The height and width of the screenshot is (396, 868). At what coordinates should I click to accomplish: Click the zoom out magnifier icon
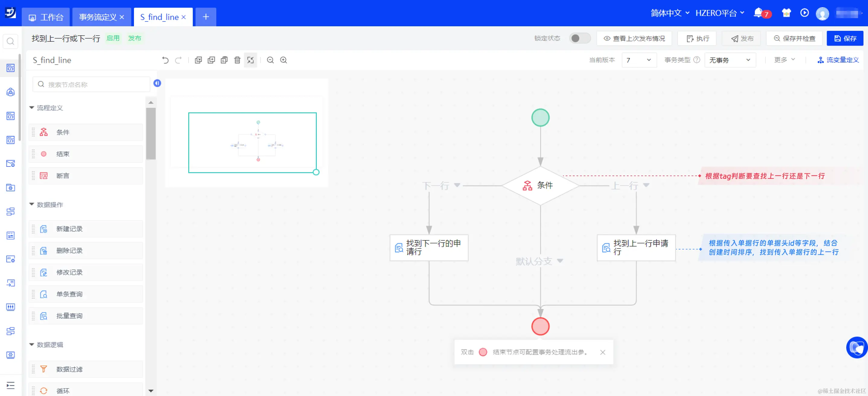(270, 60)
